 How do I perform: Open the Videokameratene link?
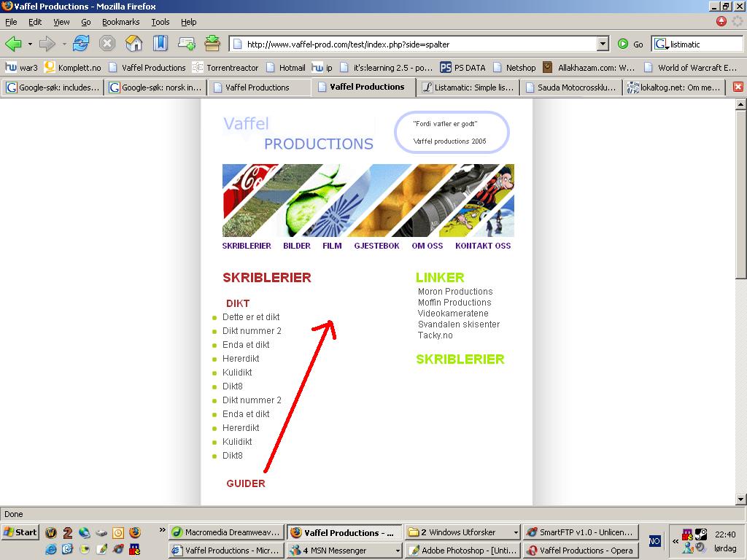[x=453, y=314]
